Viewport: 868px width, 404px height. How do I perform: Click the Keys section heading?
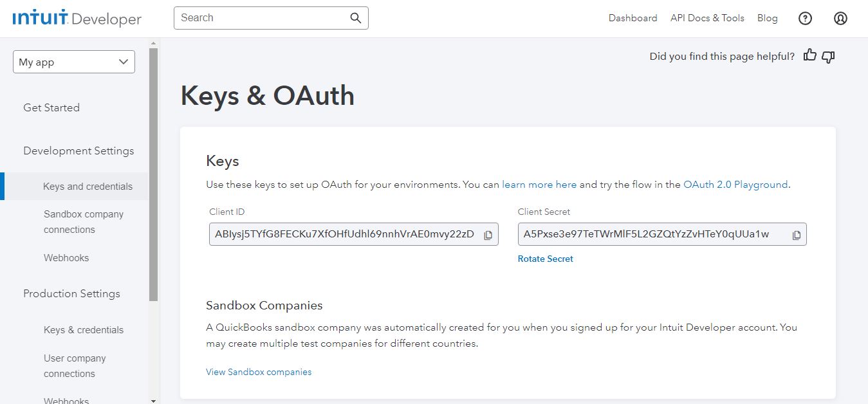click(x=223, y=161)
